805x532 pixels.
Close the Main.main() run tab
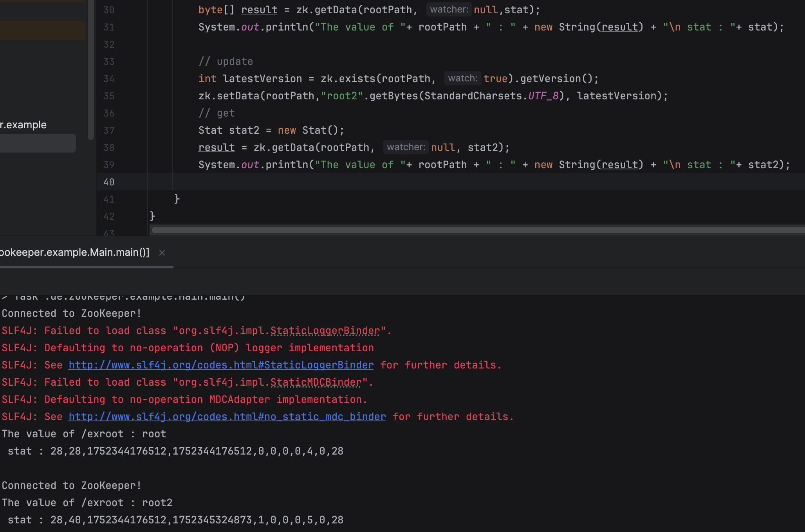[162, 253]
